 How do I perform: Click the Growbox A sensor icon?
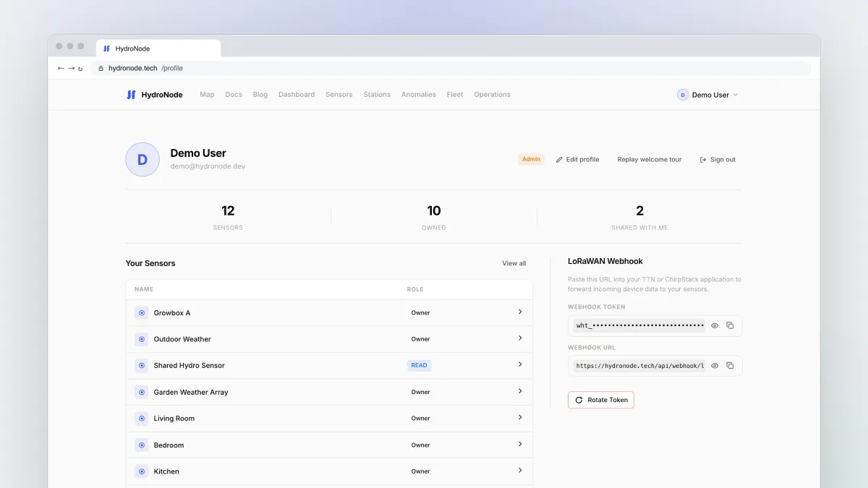pyautogui.click(x=141, y=313)
